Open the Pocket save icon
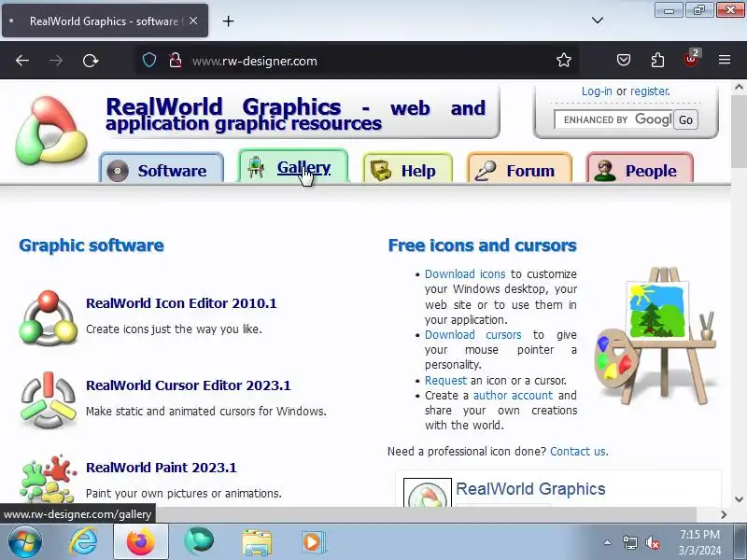This screenshot has width=747, height=560. 624,60
